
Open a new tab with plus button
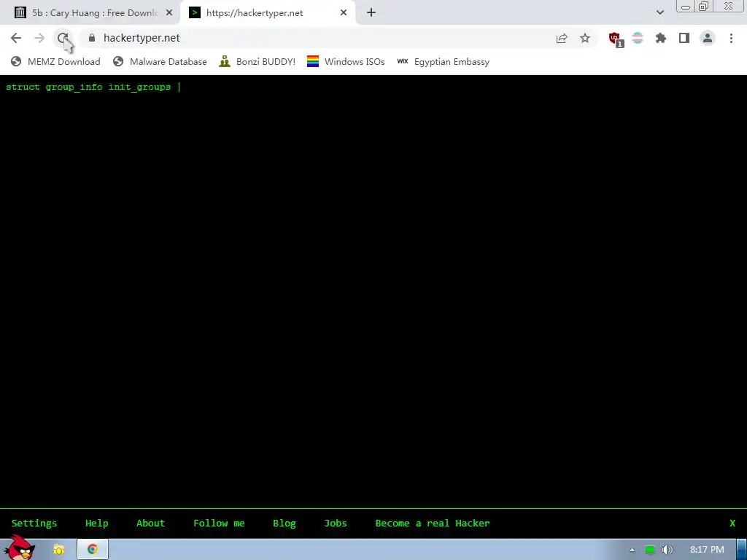tap(371, 12)
